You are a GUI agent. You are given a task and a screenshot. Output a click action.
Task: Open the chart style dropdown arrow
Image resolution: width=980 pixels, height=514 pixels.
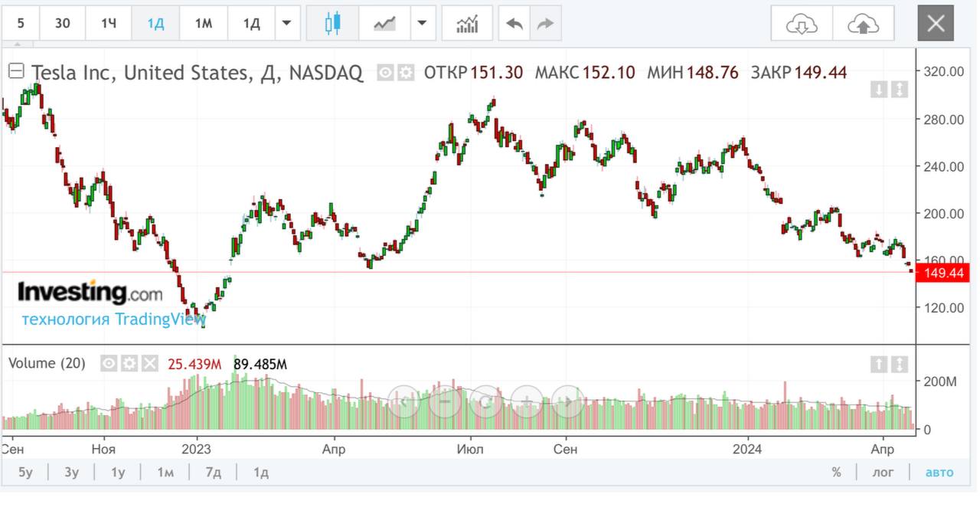point(421,23)
